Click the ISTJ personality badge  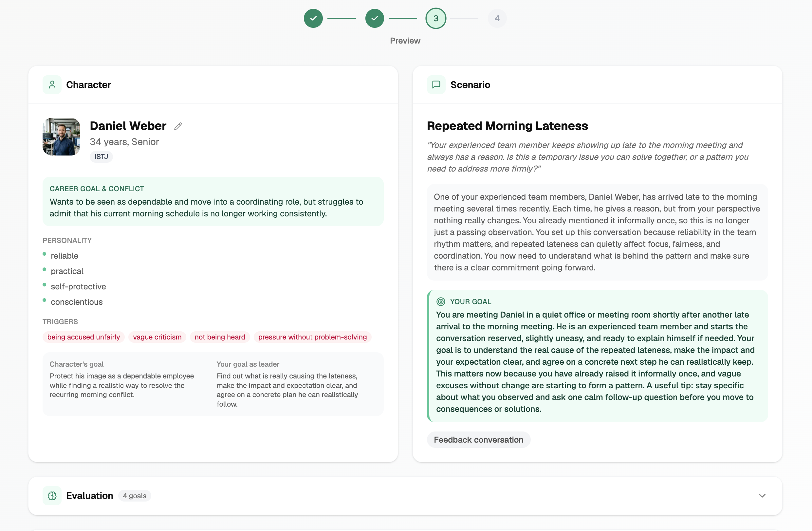click(x=101, y=156)
